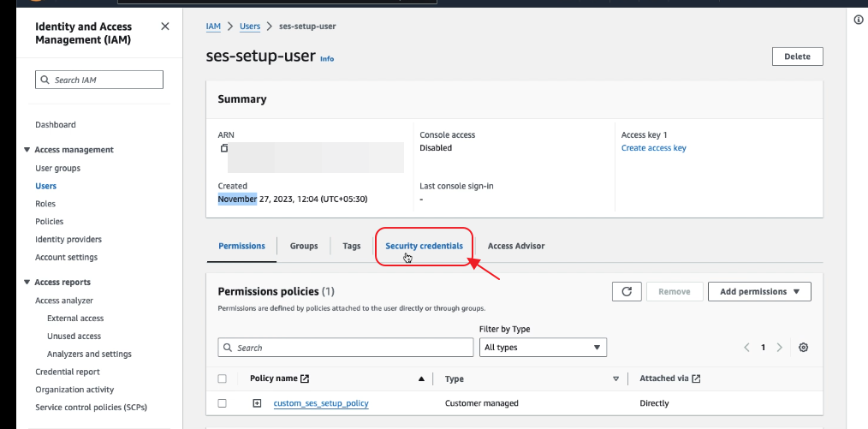This screenshot has height=429, width=868.
Task: Switch to the Security credentials tab
Action: click(x=424, y=246)
